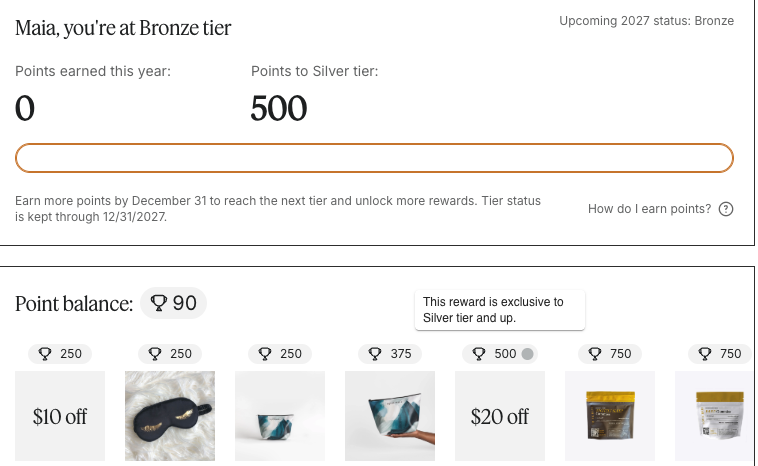Viewport: 758px width, 466px height.
Task: Click the Silver tier exclusive tooltip
Action: coord(499,310)
